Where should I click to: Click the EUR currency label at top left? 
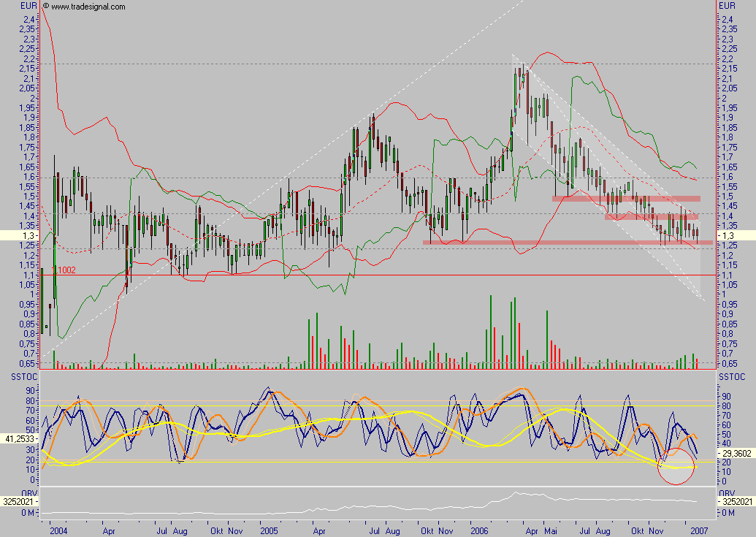(29, 6)
